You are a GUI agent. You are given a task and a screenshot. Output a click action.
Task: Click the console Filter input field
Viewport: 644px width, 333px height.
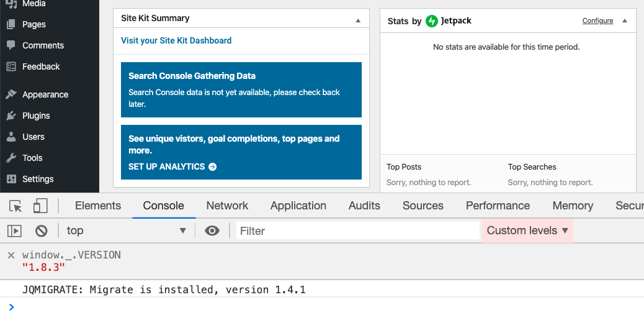pos(358,230)
